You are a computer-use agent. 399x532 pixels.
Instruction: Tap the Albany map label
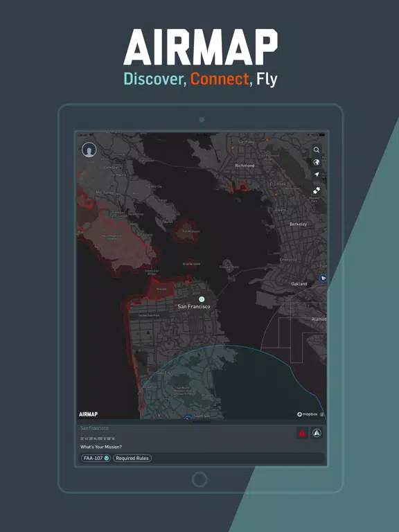pos(281,210)
